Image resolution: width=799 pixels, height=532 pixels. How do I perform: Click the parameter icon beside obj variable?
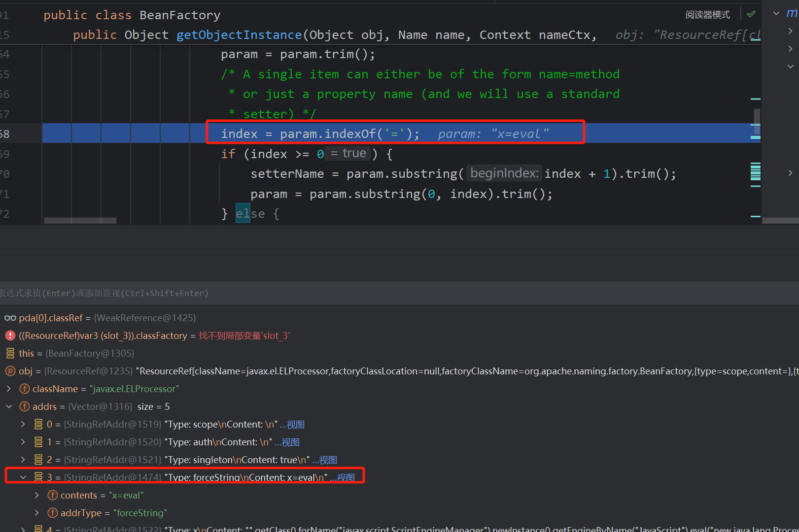[10, 371]
